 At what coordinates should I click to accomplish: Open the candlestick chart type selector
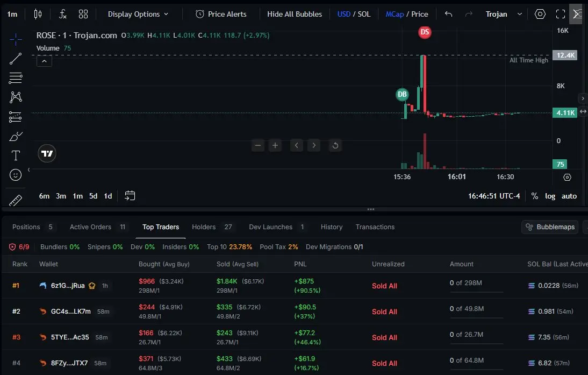pyautogui.click(x=38, y=15)
